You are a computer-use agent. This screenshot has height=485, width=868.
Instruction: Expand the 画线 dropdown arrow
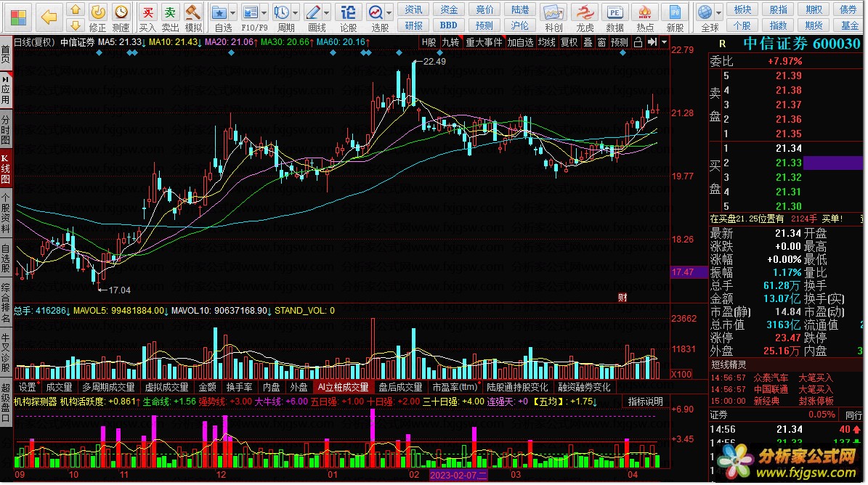327,12
